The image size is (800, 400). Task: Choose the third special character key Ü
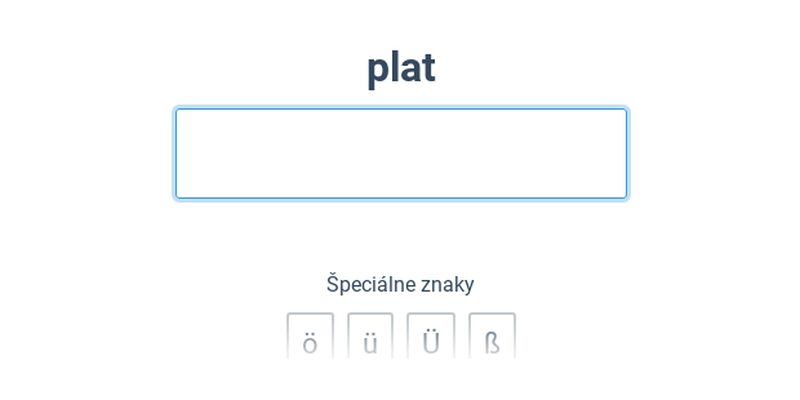pyautogui.click(x=431, y=336)
